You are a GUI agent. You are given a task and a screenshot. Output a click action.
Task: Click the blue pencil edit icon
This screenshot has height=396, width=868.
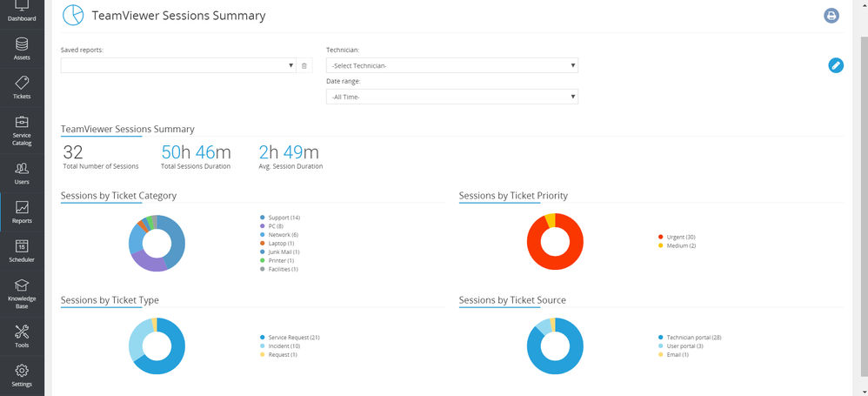point(836,65)
